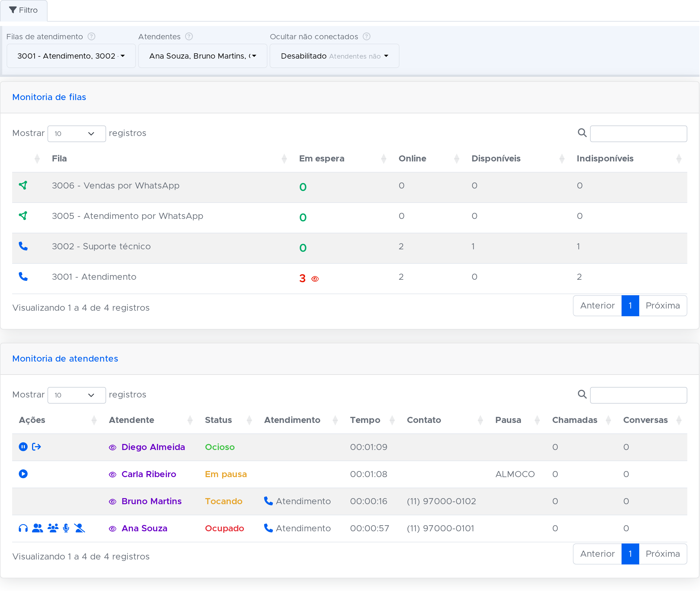Viewport: 700px width, 591px height.
Task: Toggle eye icon next to Ana Souza
Action: coord(112,529)
